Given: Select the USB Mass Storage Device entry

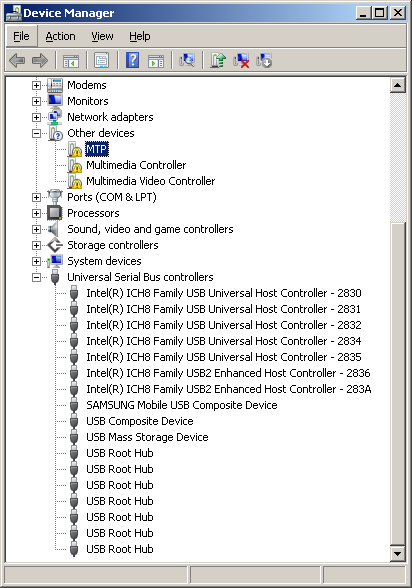Looking at the screenshot, I should click(147, 437).
